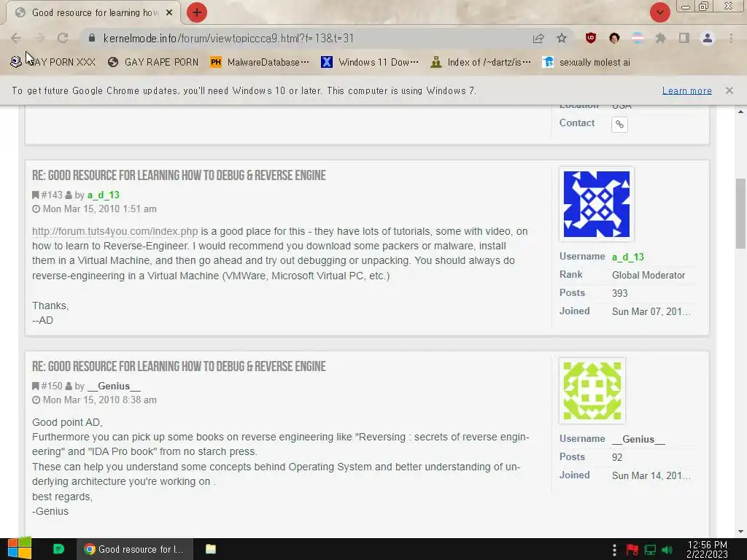Click the volume speaker tray icon
The width and height of the screenshot is (747, 560).
[667, 550]
